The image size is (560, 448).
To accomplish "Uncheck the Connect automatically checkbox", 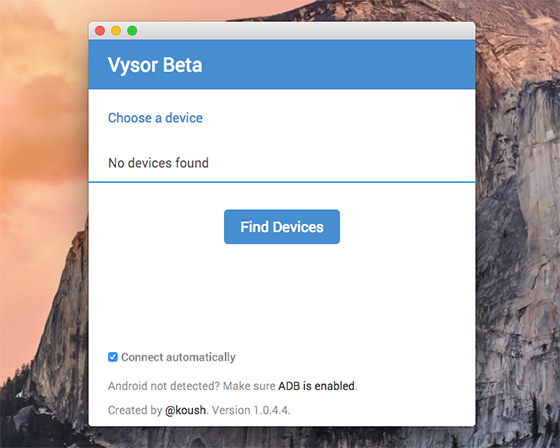I will 112,357.
